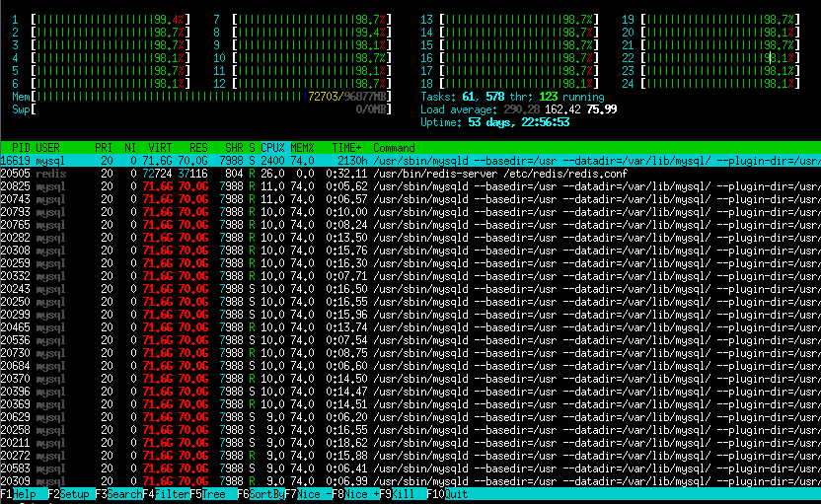821x504 pixels.
Task: Select mysqld thread row PID 20308
Action: [410, 251]
